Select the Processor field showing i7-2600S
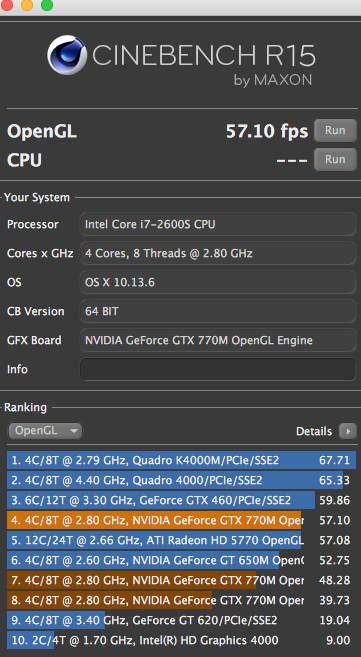361x657 pixels. [x=218, y=224]
